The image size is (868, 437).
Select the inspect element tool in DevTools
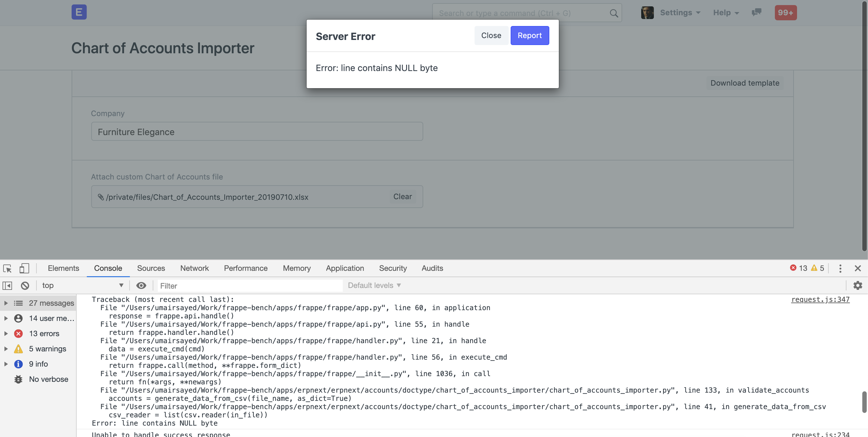tap(7, 268)
